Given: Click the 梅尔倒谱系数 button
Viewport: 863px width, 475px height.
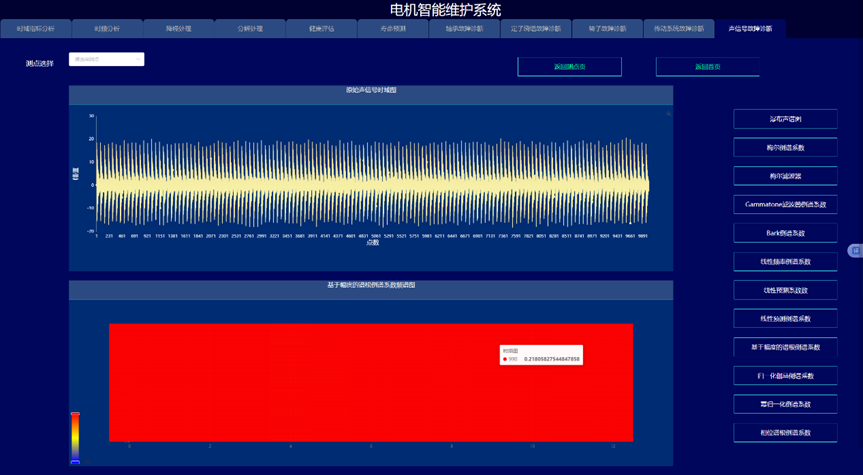Looking at the screenshot, I should coord(785,148).
